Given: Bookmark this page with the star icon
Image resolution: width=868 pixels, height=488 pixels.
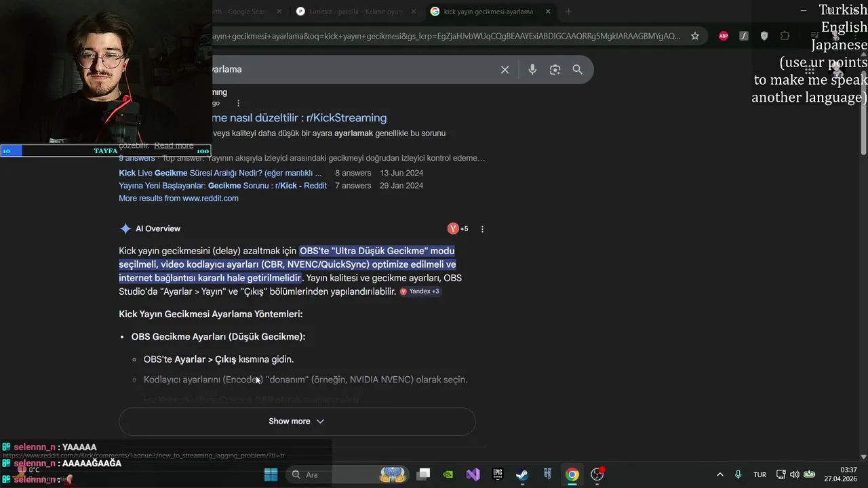Looking at the screenshot, I should point(695,36).
